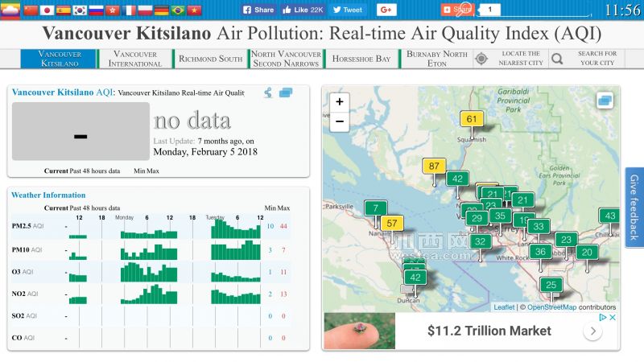This screenshot has height=362, width=644.
Task: Zoom in on the map
Action: point(339,102)
